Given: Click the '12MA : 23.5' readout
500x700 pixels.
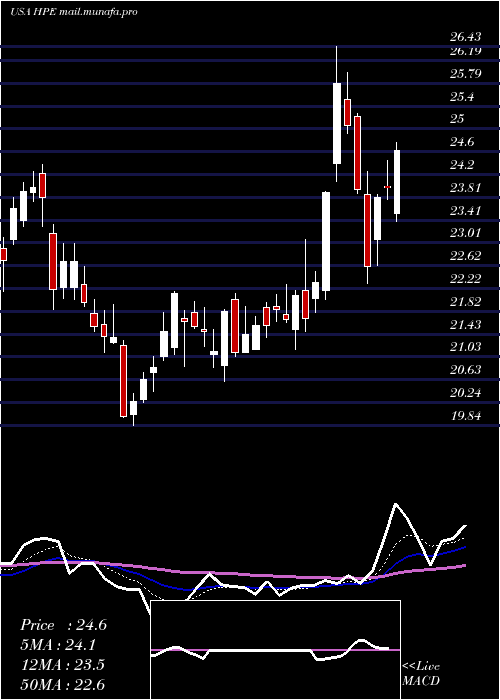Looking at the screenshot, I should point(62,664).
